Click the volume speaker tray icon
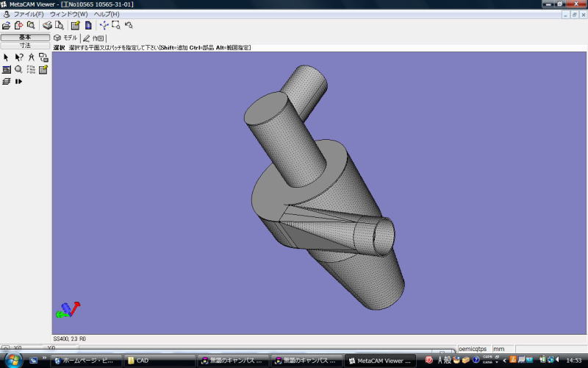 [558, 360]
